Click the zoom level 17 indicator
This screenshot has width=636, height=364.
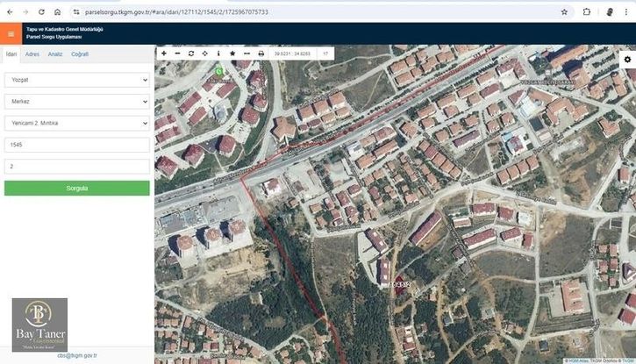[x=325, y=54]
